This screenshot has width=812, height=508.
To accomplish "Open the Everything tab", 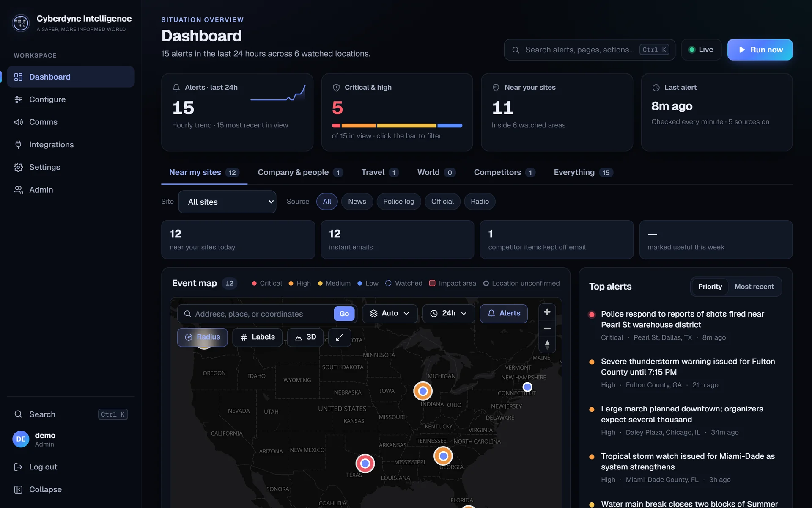I will (x=583, y=172).
